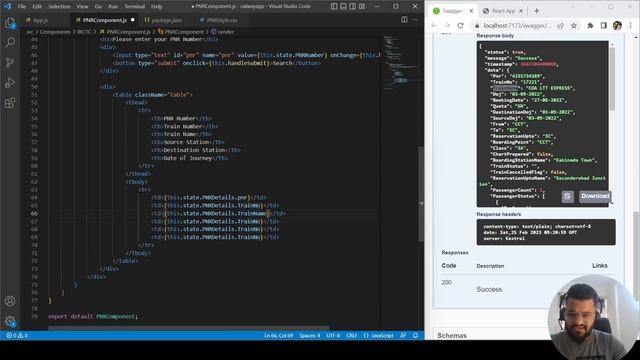Click the localhost address bar

click(517, 25)
